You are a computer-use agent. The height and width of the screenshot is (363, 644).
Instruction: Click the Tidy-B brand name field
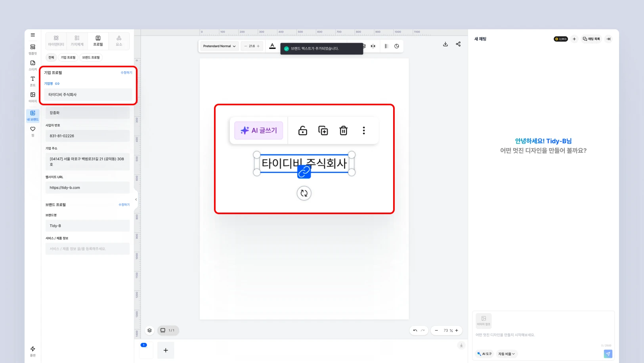pyautogui.click(x=88, y=226)
